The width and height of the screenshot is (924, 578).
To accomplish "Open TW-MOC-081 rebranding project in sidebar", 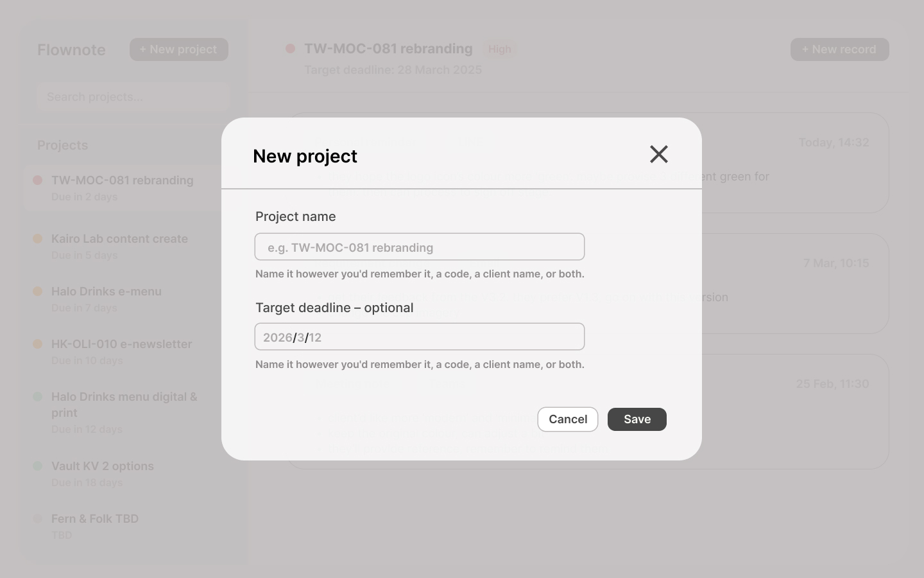I will pos(122,181).
